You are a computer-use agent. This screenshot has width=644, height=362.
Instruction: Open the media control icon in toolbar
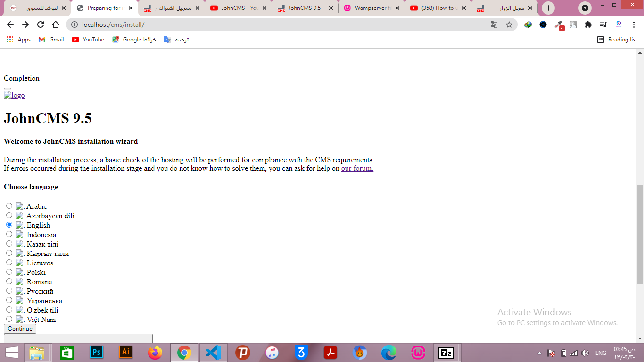click(603, 25)
